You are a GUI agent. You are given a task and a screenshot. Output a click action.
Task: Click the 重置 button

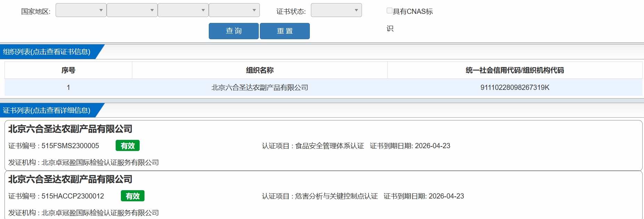pyautogui.click(x=285, y=31)
